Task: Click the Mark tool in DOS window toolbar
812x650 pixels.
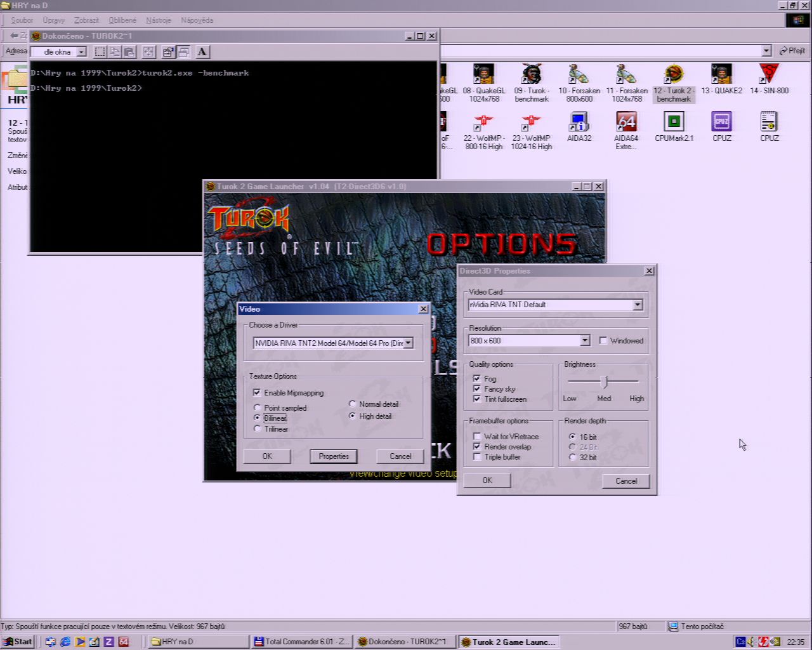Action: coord(100,52)
